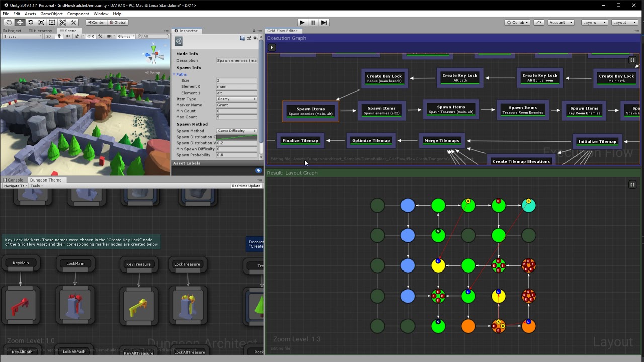Select the Move tool
Viewport: 644px width, 362px height.
[x=20, y=22]
